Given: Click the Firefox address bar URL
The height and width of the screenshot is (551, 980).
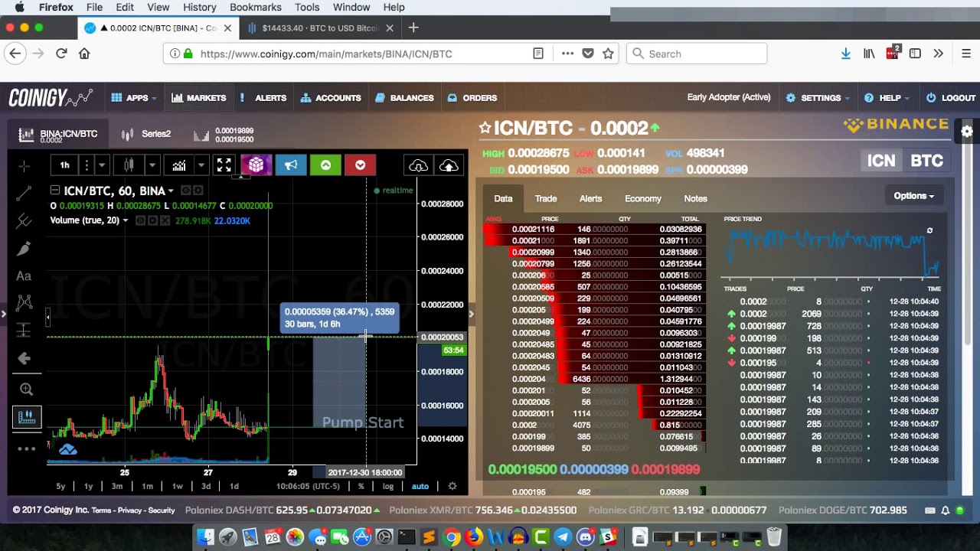Looking at the screenshot, I should 326,54.
